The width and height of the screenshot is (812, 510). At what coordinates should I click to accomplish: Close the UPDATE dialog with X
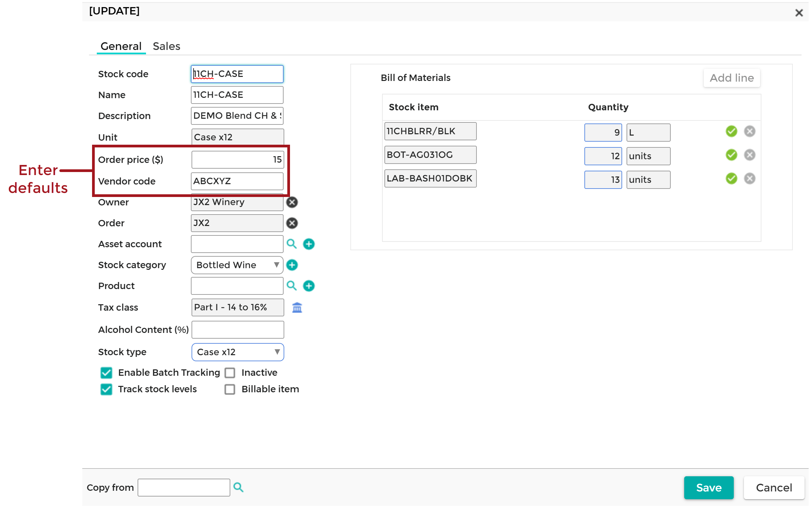pos(799,13)
